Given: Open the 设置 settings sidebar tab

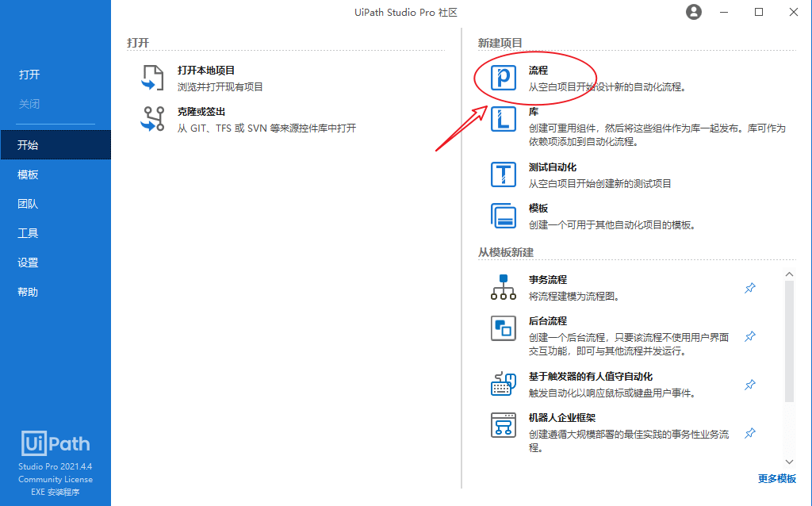Looking at the screenshot, I should point(29,263).
